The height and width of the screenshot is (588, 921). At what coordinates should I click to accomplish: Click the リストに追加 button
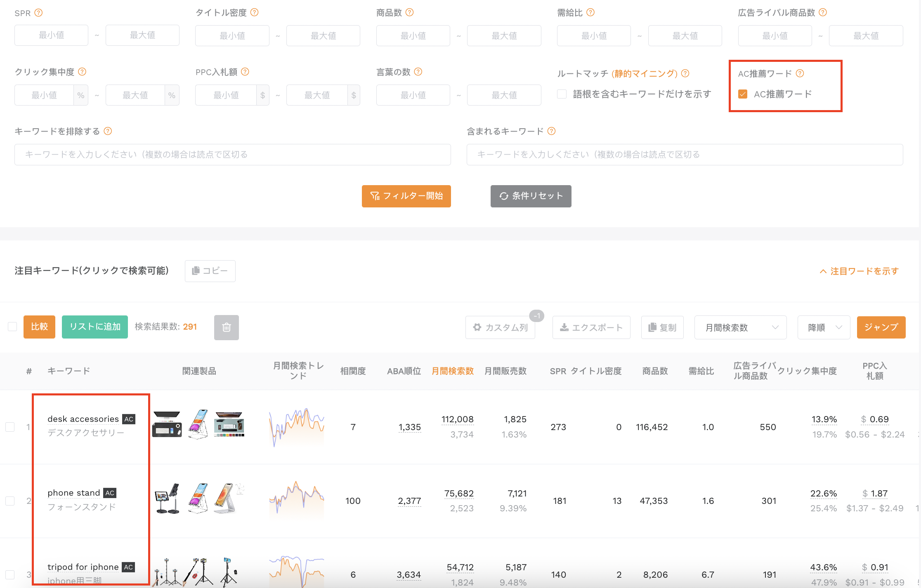[x=95, y=327]
